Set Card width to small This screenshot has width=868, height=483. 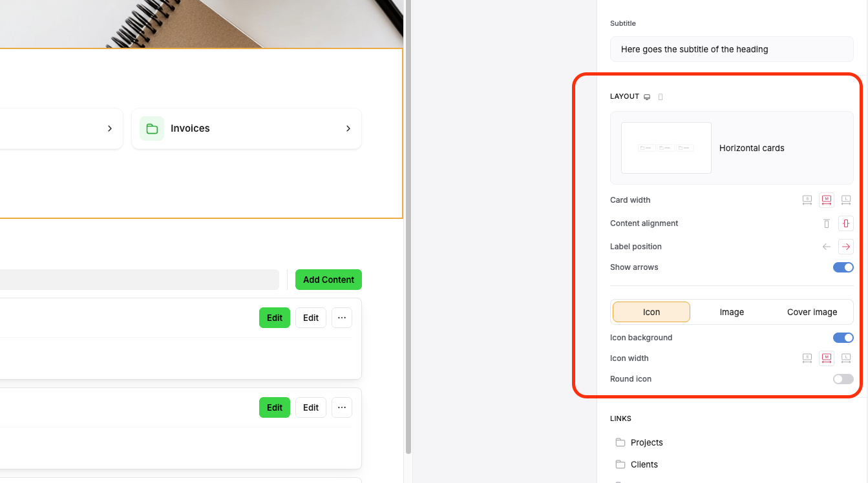tap(807, 200)
